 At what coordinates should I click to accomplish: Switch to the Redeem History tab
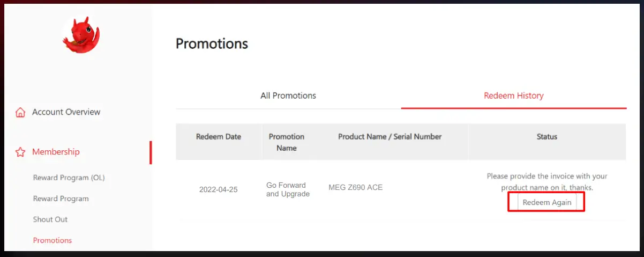coord(513,96)
